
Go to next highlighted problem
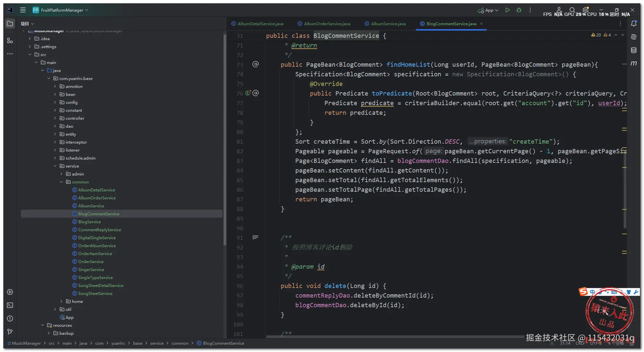pyautogui.click(x=623, y=35)
